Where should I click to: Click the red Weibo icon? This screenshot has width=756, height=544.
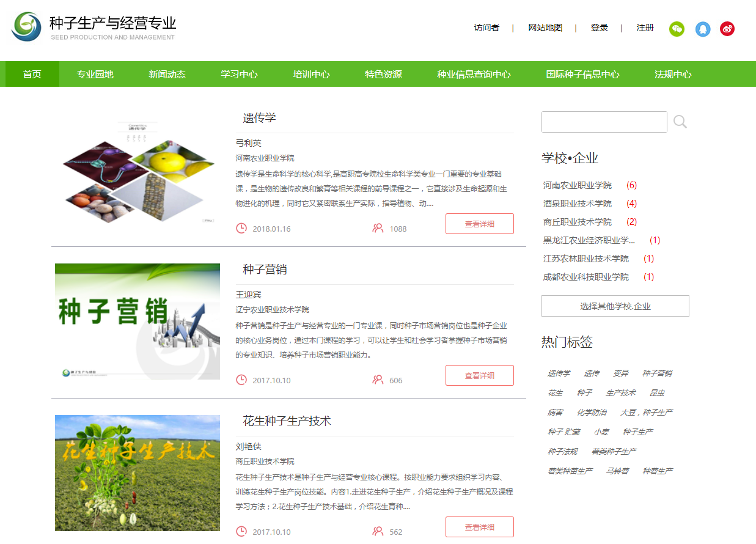click(x=727, y=29)
